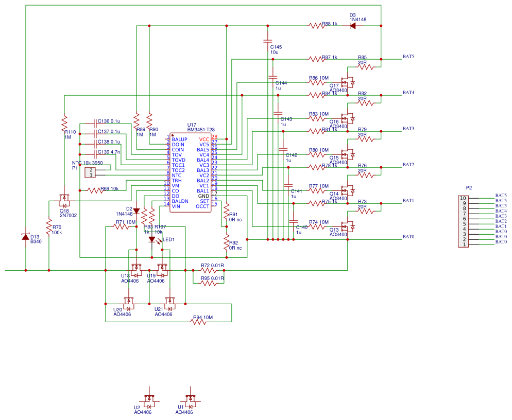
Task: Click the R90 1M resistor symbol
Action: [x=149, y=121]
